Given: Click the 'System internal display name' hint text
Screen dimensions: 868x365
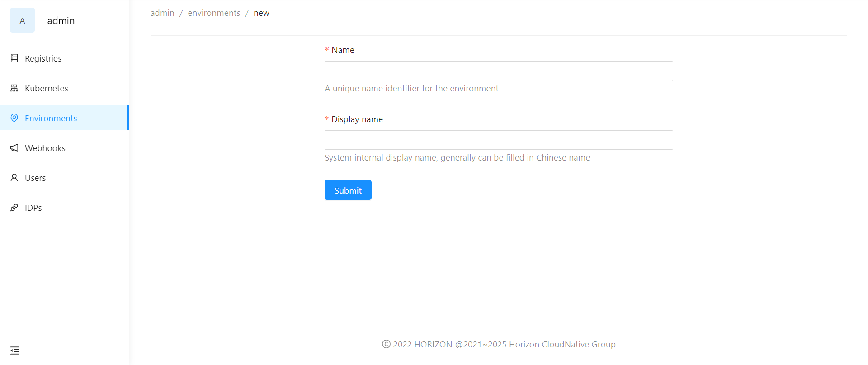Looking at the screenshot, I should tap(457, 158).
